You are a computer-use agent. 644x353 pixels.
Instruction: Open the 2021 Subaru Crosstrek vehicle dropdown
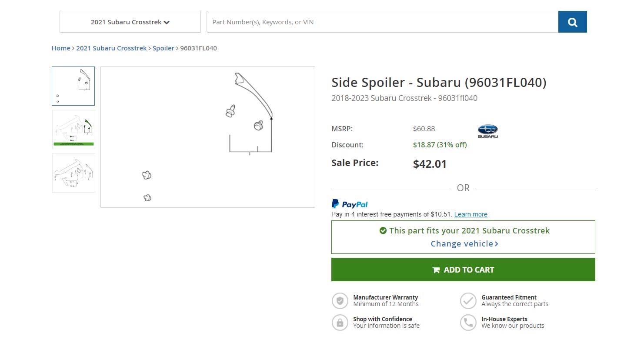coord(130,22)
